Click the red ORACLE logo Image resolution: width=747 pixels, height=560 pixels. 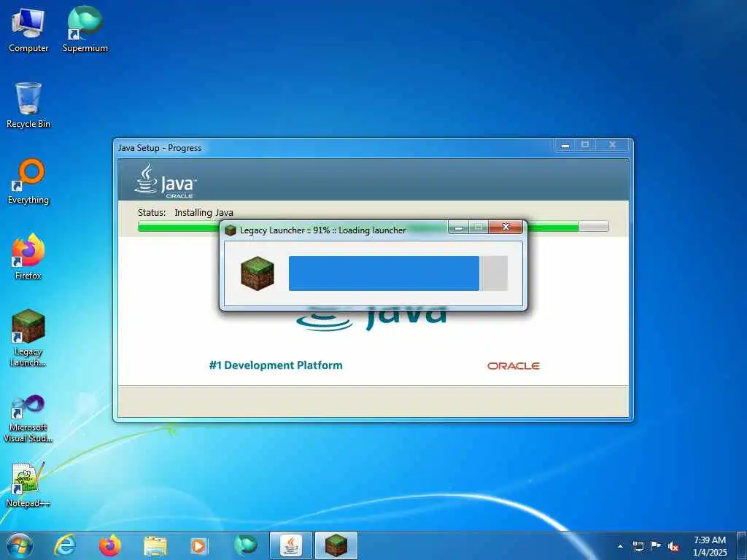(x=513, y=366)
